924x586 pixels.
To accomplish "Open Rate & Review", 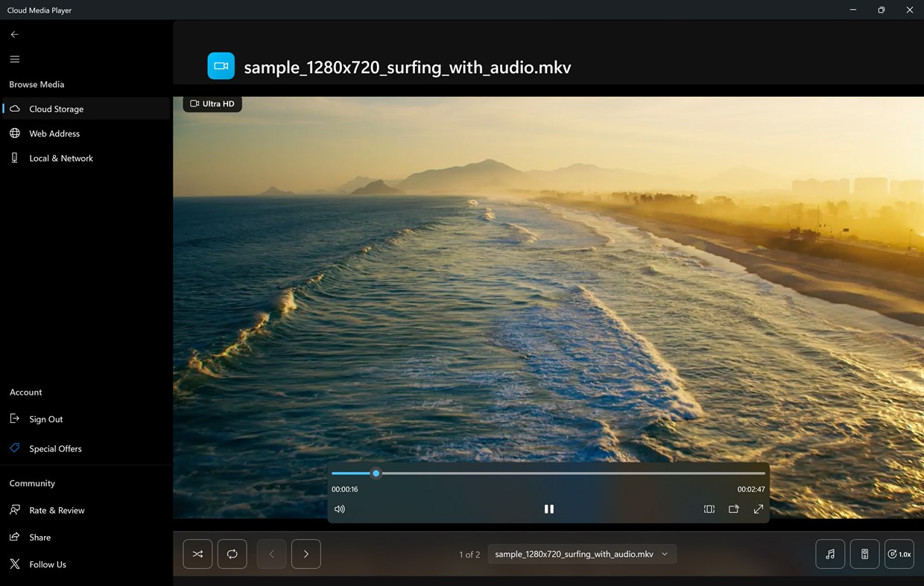I will (x=55, y=510).
